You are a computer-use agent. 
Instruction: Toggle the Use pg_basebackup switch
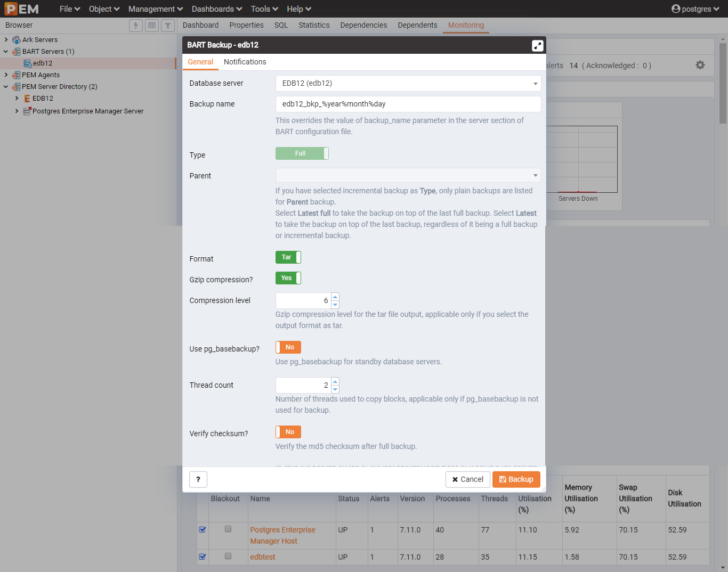[x=288, y=347]
